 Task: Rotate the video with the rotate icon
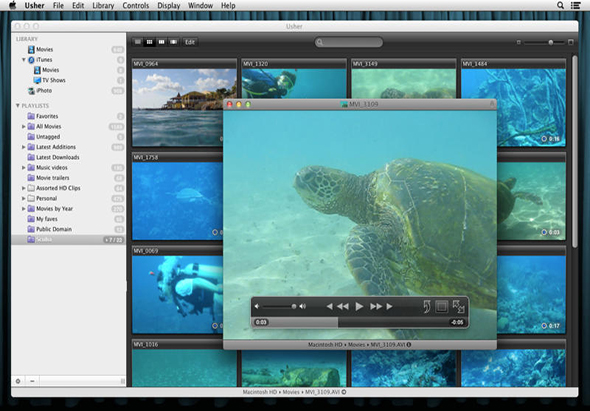(x=427, y=306)
